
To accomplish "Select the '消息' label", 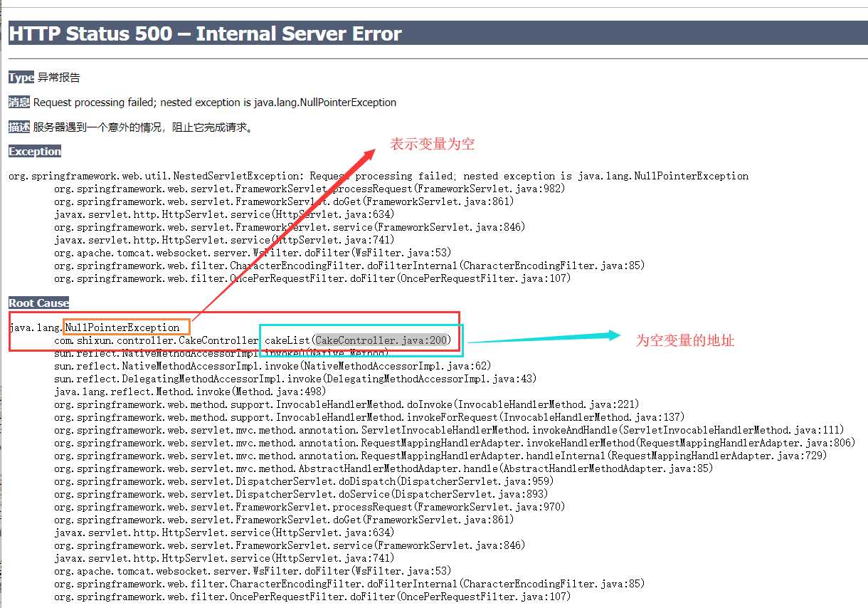I will coord(19,103).
